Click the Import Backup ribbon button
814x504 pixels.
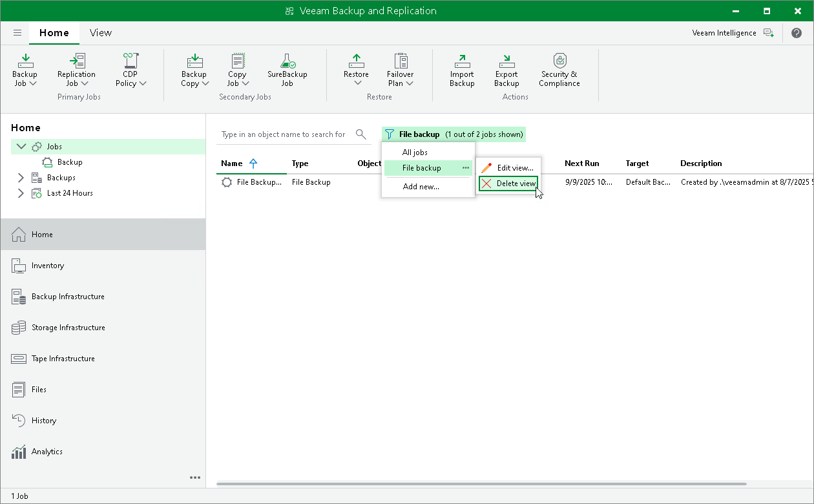[462, 70]
